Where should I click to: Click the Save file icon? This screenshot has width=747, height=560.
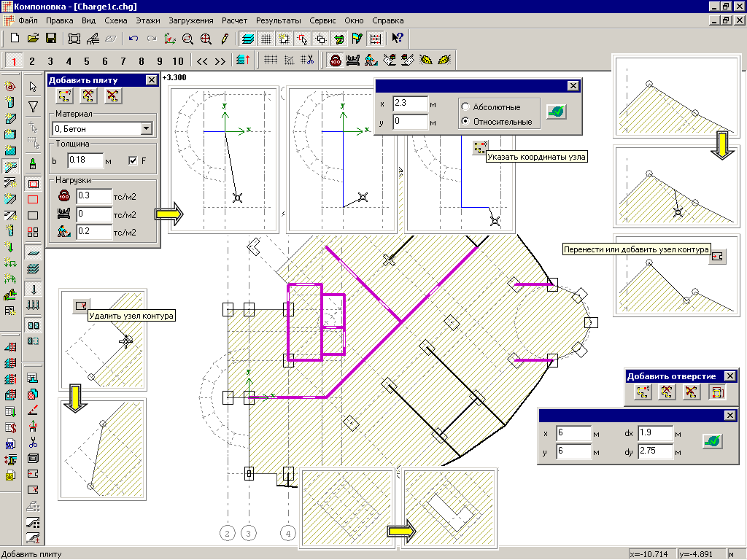point(51,38)
